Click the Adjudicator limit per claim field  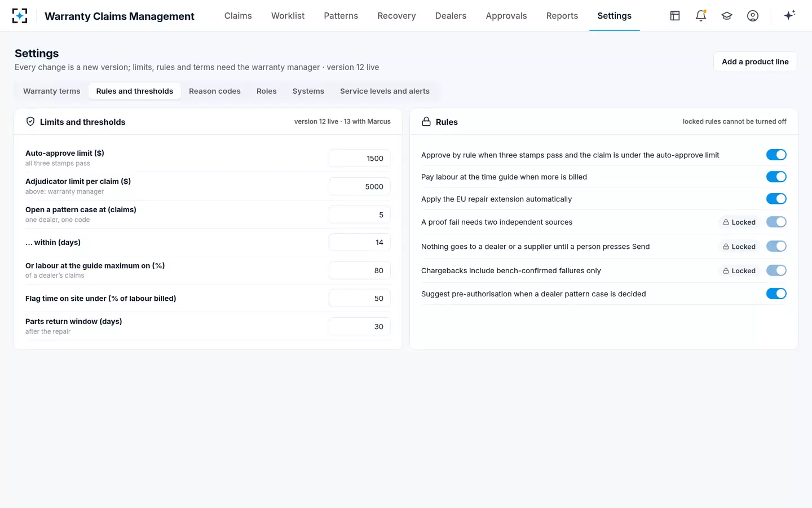coord(360,187)
